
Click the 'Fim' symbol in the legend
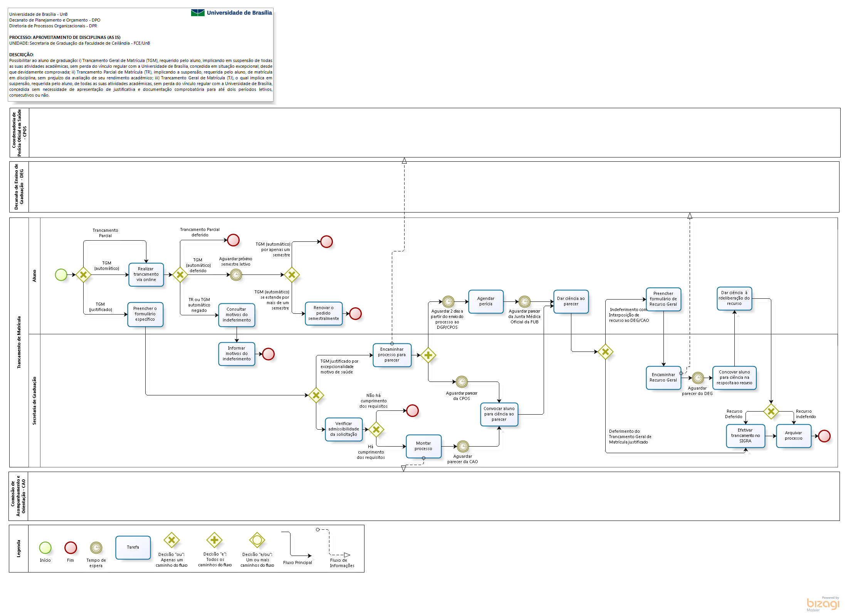tap(71, 547)
